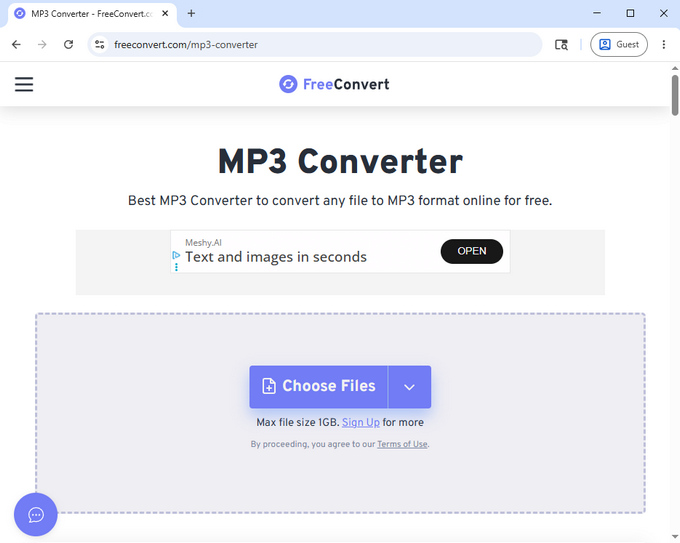Viewport: 680px width, 543px height.
Task: Click the page vertical scrollbar thumb
Action: [675, 95]
